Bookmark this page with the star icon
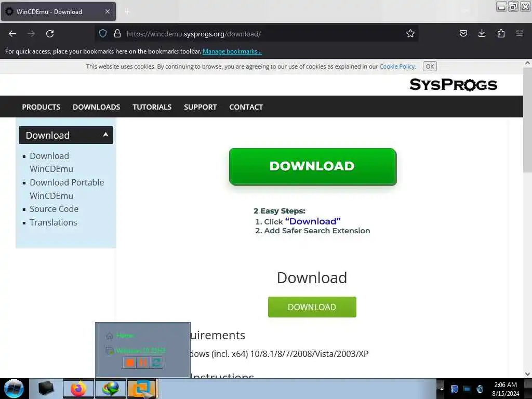Screen dimensions: 532x399 tap(410, 33)
